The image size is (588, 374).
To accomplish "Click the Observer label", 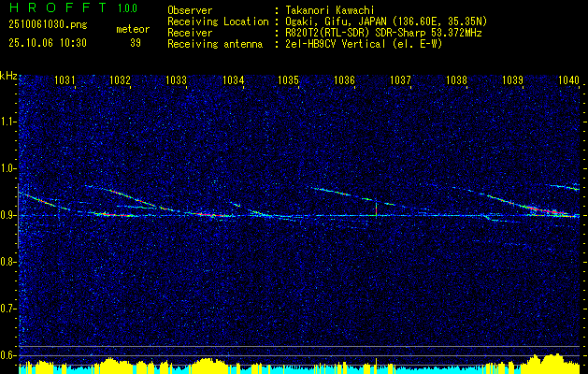I will point(190,10).
